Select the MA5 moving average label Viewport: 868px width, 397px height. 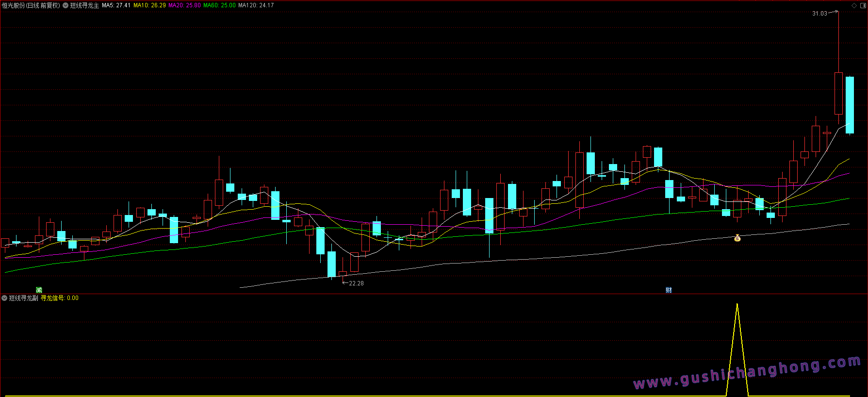[x=116, y=5]
